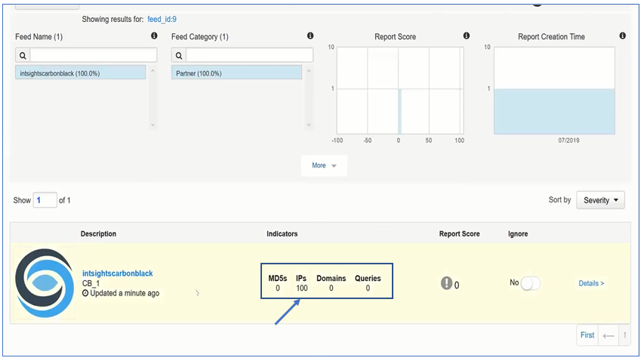Click the previous page arrow button
644x361 pixels.
click(x=608, y=335)
